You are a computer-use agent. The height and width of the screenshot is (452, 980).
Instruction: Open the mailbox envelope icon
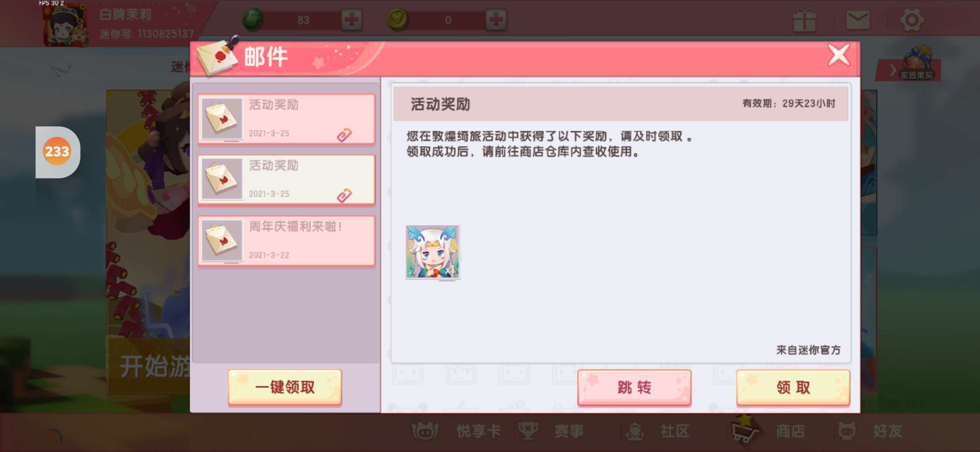click(x=858, y=20)
